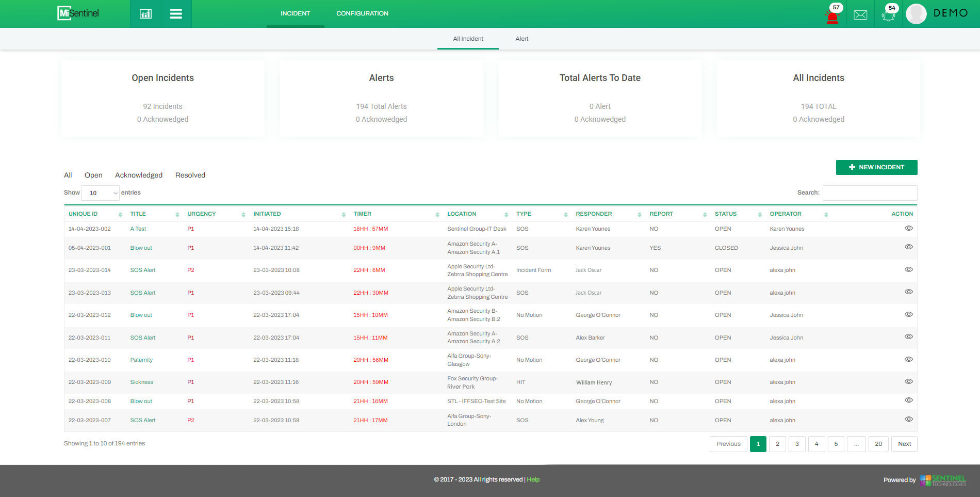The image size is (980, 497).
Task: Open the hamburger menu icon
Action: click(x=176, y=14)
